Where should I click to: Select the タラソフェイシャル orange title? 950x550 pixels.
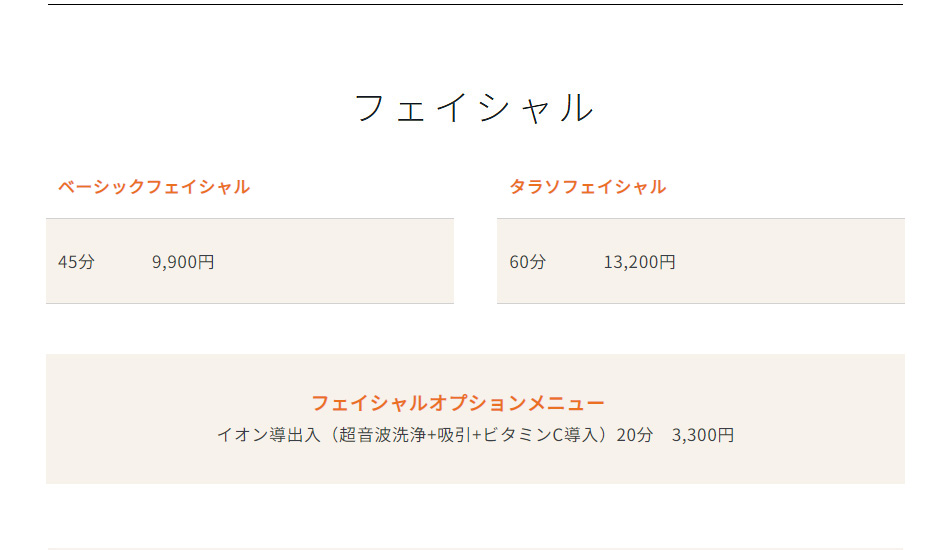coord(588,187)
